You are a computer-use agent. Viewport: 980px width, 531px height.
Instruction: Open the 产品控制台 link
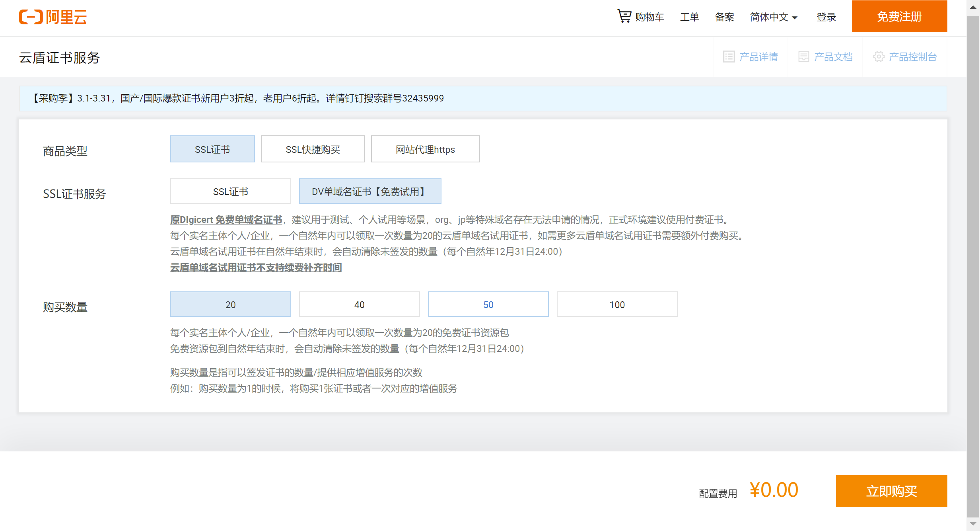pyautogui.click(x=913, y=57)
